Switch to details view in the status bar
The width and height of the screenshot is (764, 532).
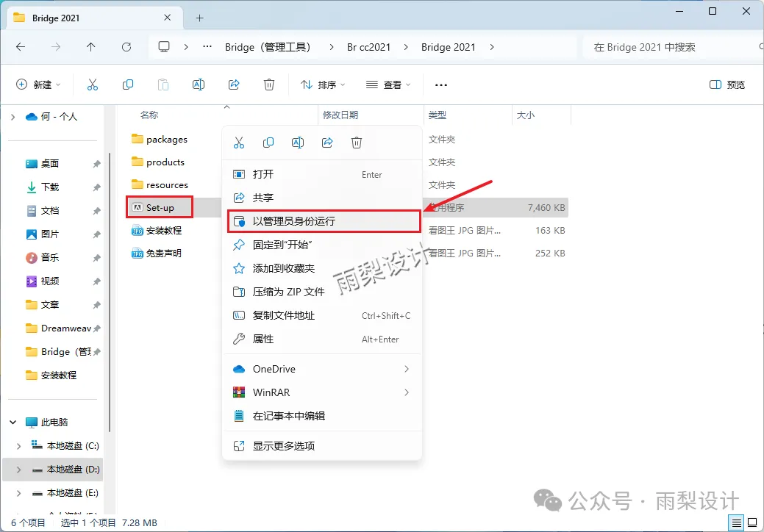pyautogui.click(x=736, y=523)
